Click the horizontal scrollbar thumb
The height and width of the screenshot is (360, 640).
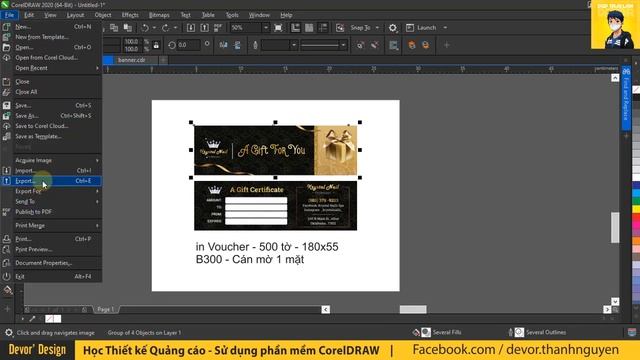pos(413,309)
